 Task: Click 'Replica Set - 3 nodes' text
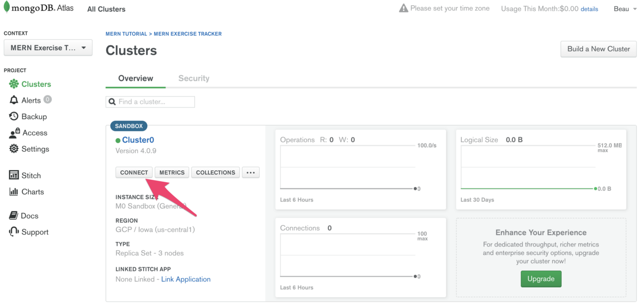[x=149, y=253]
